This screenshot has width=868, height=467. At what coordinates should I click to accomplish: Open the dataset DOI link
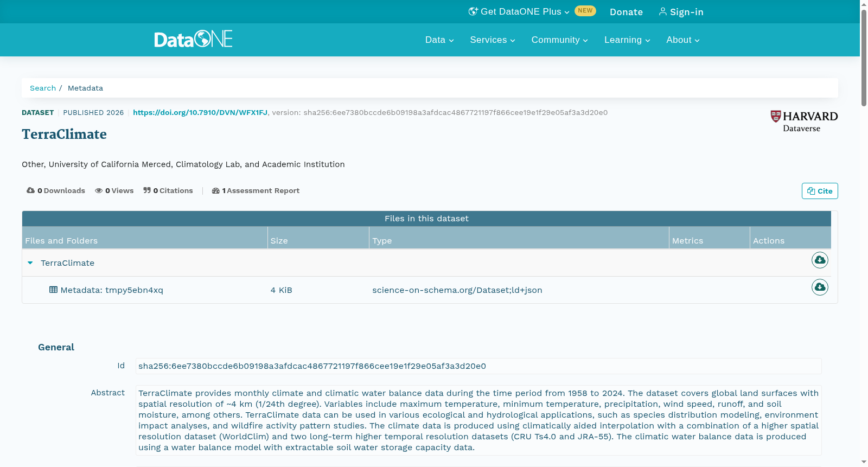click(200, 113)
